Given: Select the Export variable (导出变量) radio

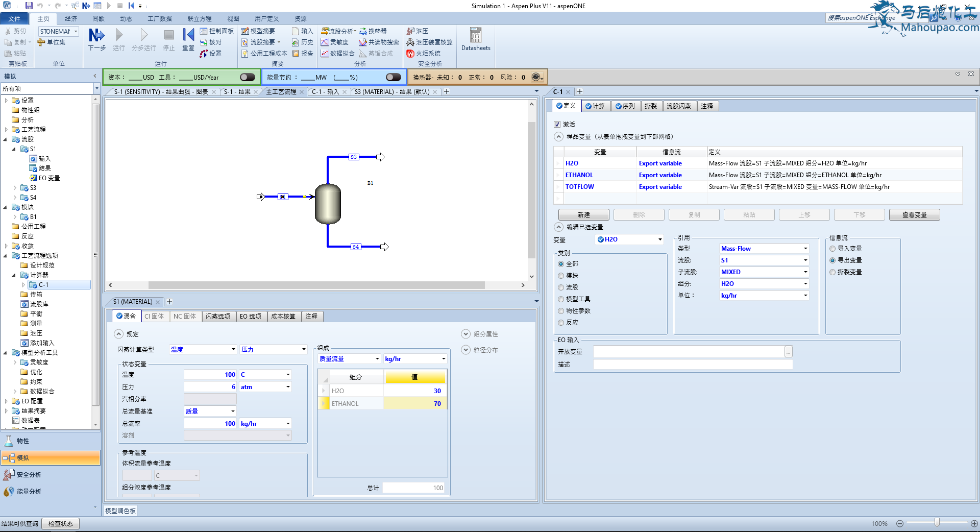Looking at the screenshot, I should click(x=833, y=260).
